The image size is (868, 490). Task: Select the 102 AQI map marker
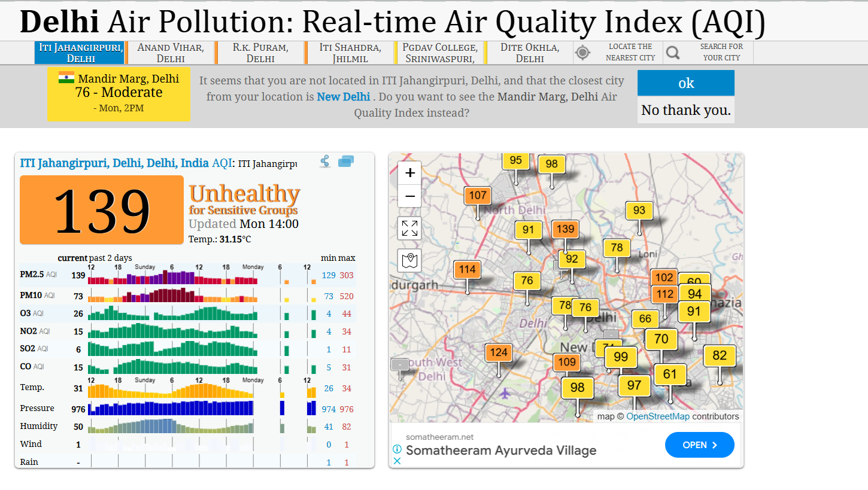tap(664, 277)
